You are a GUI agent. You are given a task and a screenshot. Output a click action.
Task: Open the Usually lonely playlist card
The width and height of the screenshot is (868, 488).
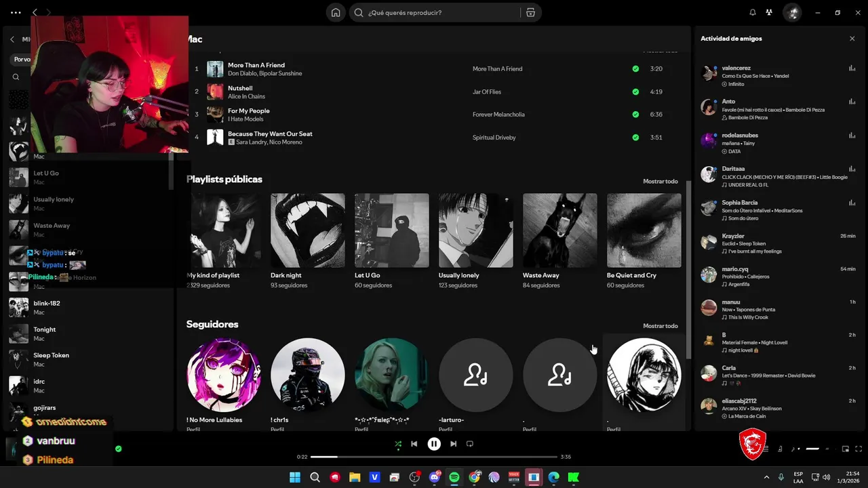click(476, 241)
